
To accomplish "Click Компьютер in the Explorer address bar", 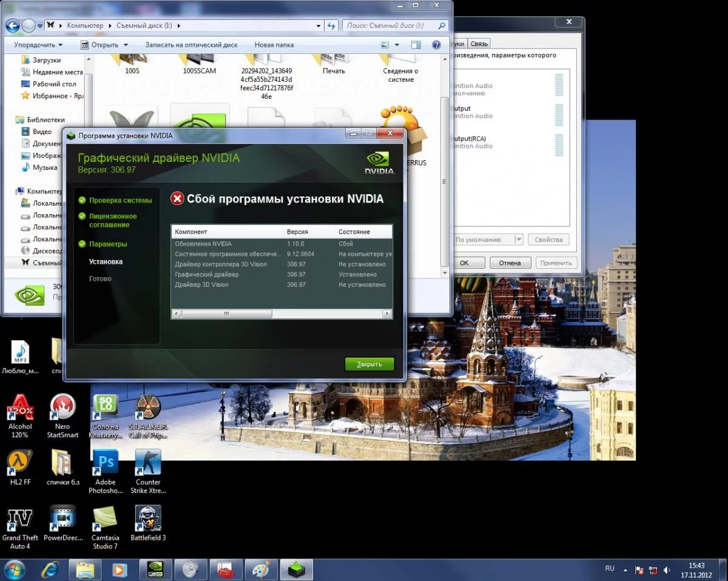I will 85,25.
